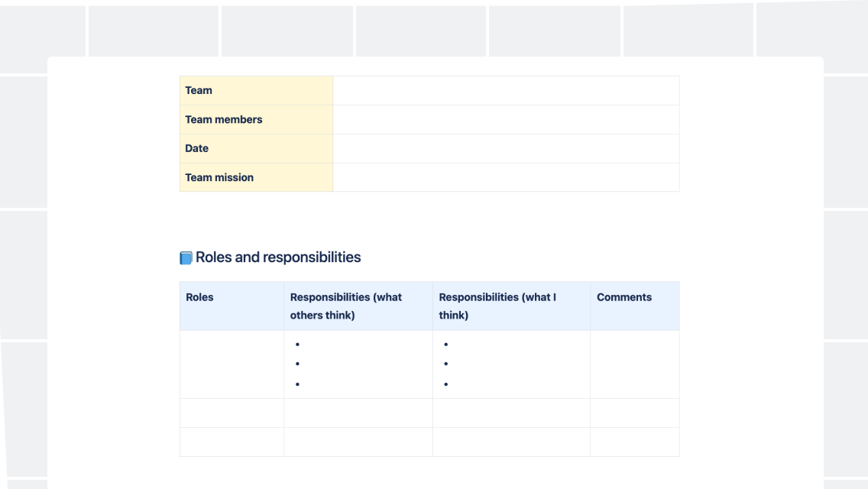Click the empty value cell next to Team
868x489 pixels.
coord(506,90)
